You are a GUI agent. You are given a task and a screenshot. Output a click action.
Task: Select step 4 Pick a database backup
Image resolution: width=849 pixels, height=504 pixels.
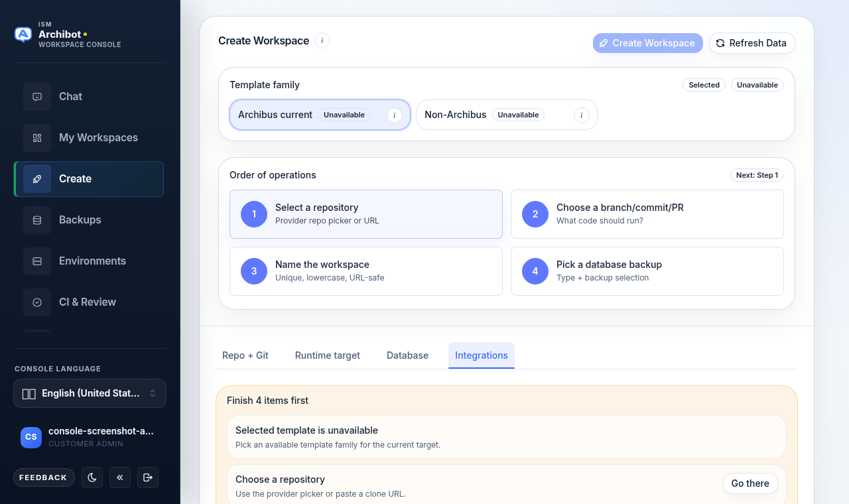coord(647,271)
